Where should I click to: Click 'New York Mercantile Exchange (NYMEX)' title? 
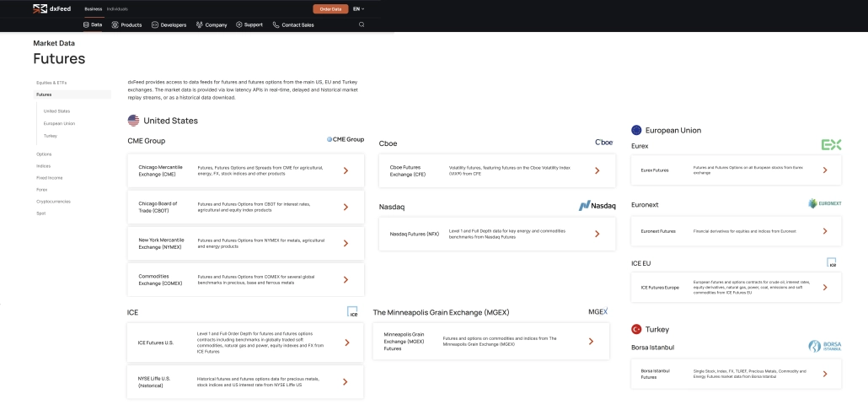161,243
